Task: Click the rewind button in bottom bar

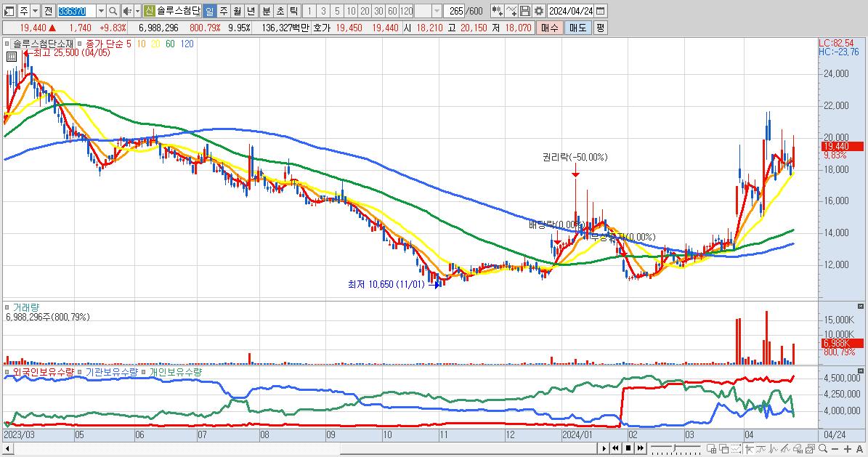Action: click(x=615, y=448)
